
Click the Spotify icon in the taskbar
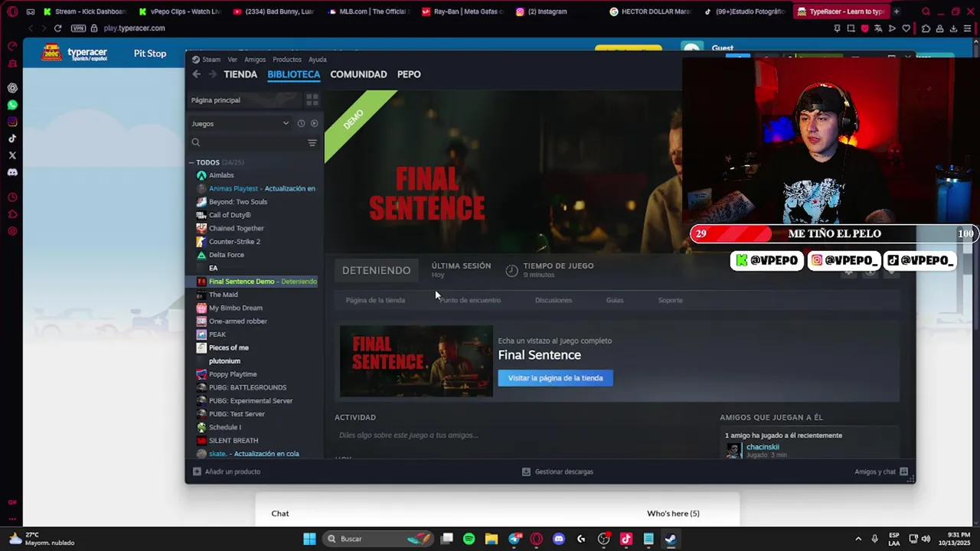pyautogui.click(x=469, y=539)
